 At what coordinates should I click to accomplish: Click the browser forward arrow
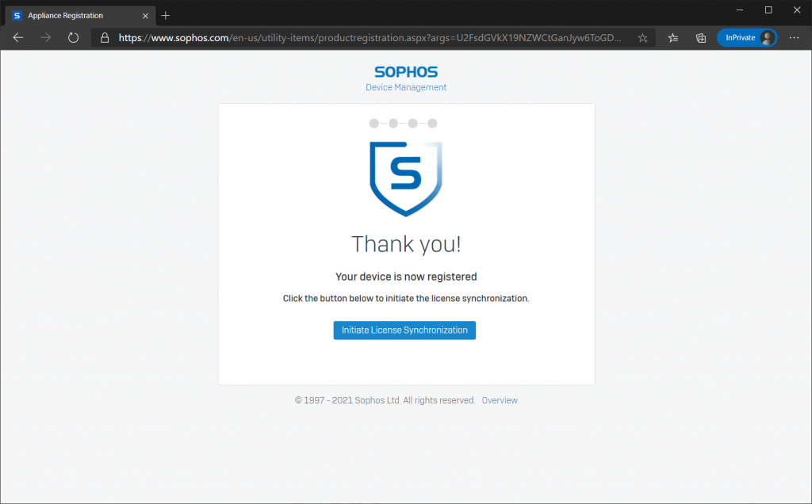click(x=45, y=38)
